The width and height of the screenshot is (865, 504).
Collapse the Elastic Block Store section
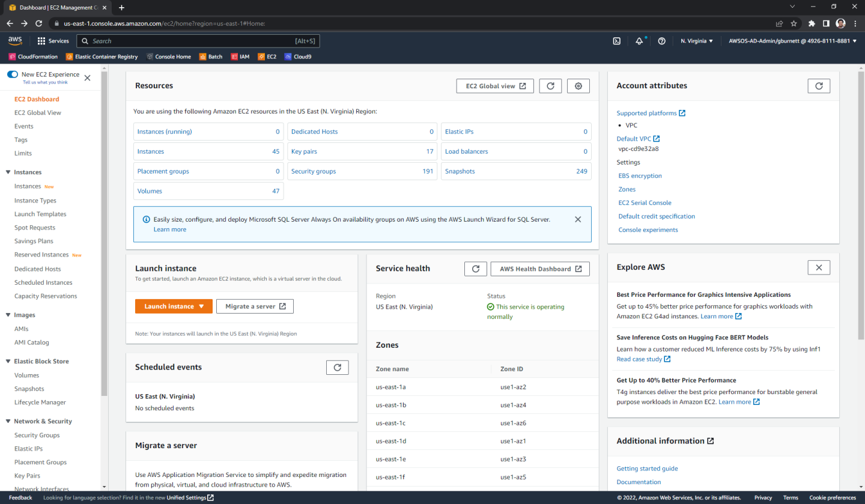[8, 362]
